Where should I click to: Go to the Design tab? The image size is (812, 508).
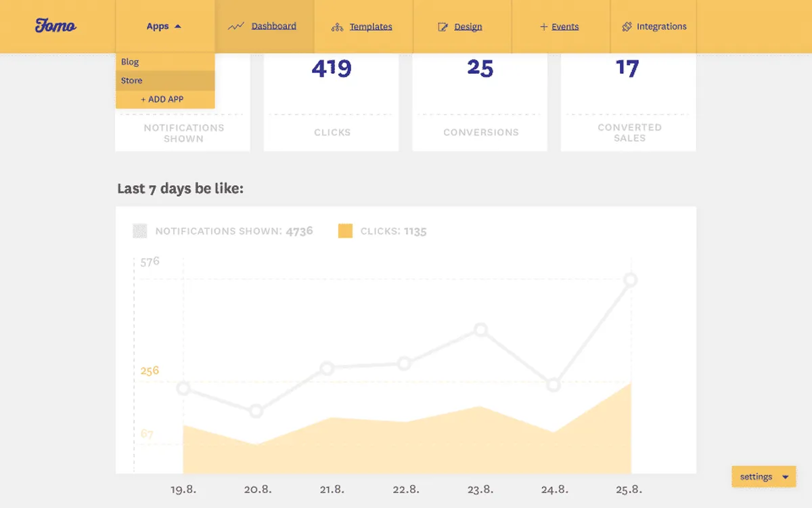tap(462, 26)
